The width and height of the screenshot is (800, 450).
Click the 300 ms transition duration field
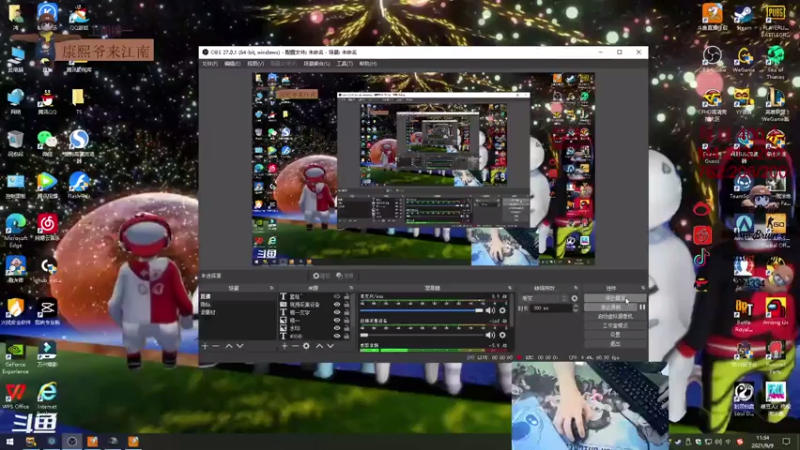point(551,308)
